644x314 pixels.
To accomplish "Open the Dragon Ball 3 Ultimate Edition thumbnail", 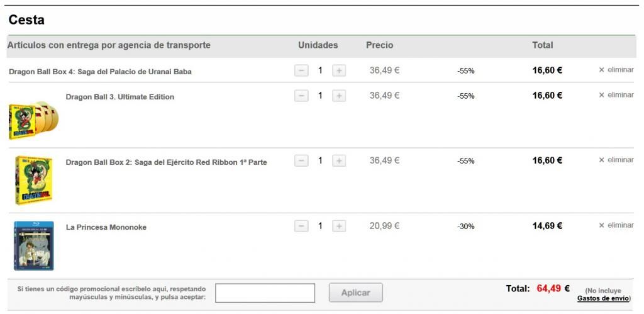I will pos(33,120).
